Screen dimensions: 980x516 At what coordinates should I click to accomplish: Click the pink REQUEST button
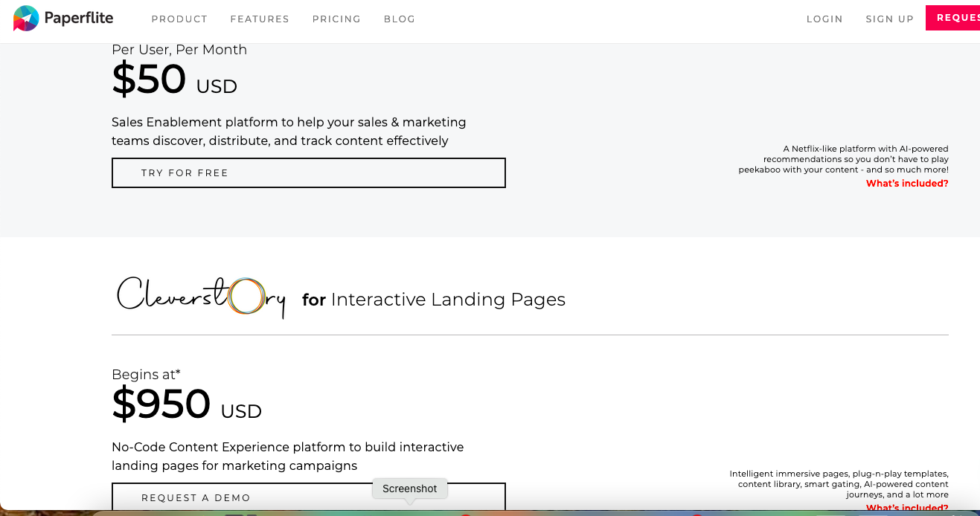tap(953, 18)
